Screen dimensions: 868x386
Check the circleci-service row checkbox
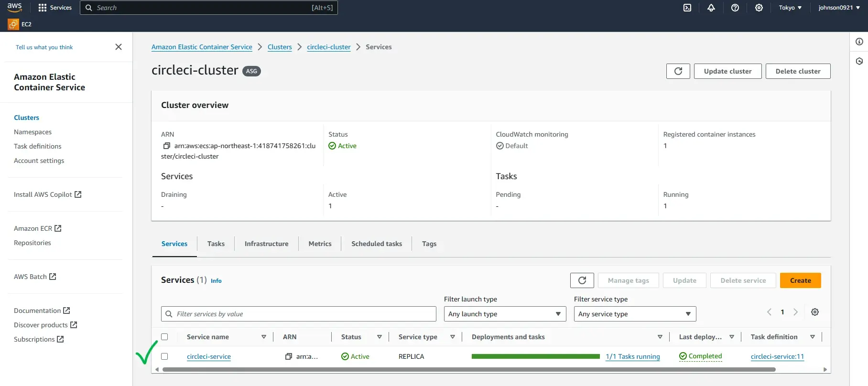click(164, 356)
